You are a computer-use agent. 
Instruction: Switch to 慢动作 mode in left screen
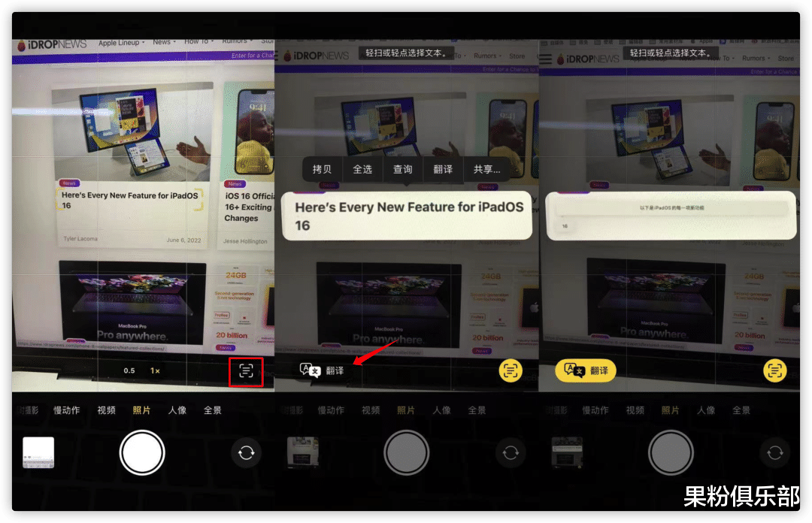67,410
